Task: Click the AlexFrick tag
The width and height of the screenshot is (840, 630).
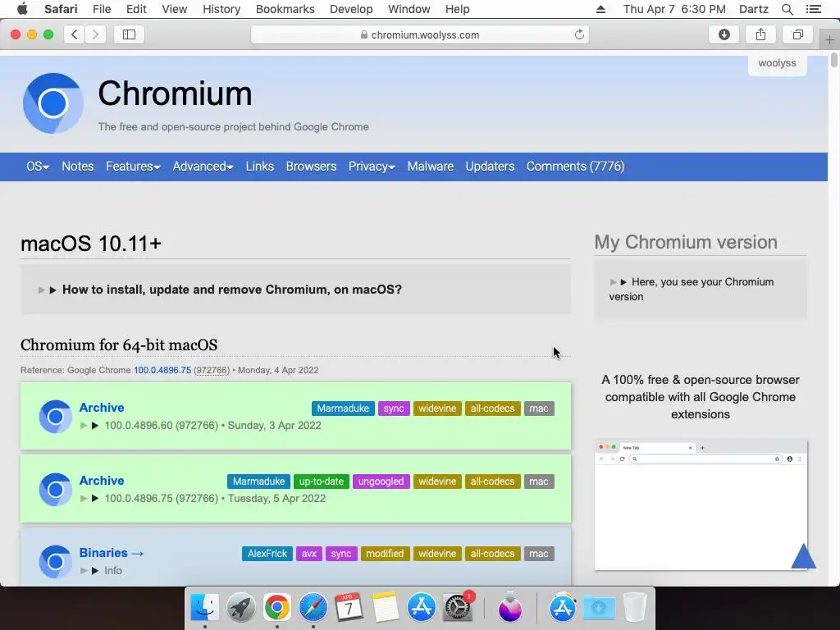Action: (267, 554)
